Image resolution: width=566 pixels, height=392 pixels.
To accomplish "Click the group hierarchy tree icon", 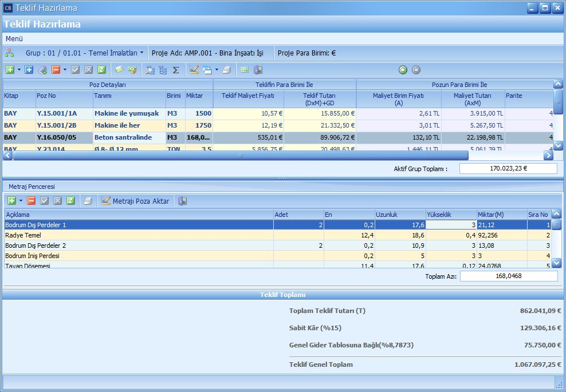I will click(x=10, y=53).
